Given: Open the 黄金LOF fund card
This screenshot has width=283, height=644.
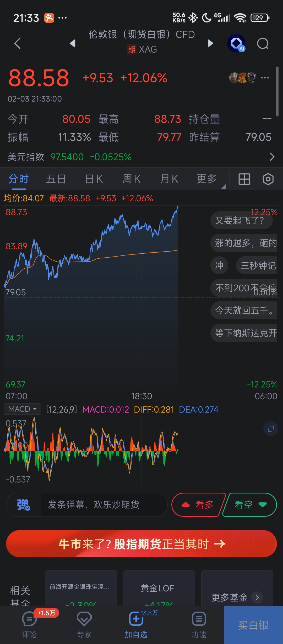Looking at the screenshot, I should (159, 588).
